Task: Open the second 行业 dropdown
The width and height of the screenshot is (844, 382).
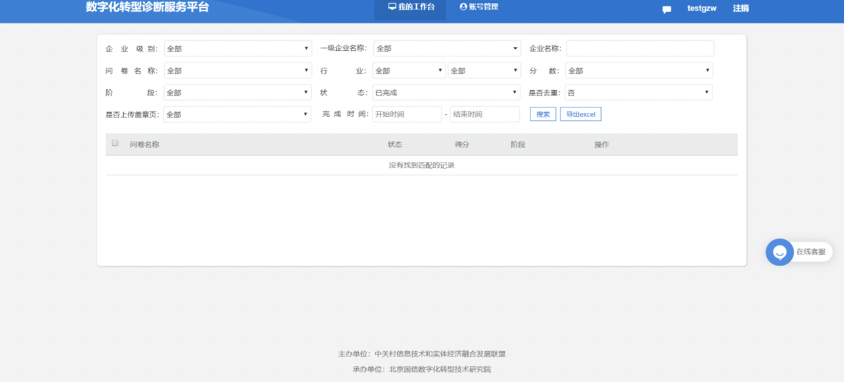Action: point(484,70)
